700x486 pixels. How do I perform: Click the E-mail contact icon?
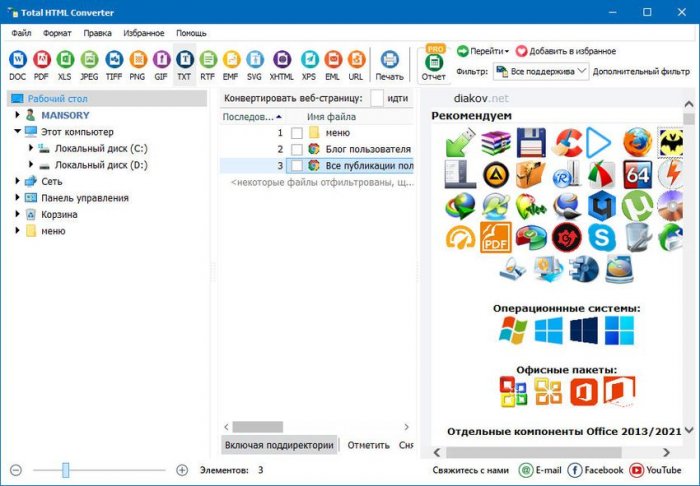(x=527, y=470)
